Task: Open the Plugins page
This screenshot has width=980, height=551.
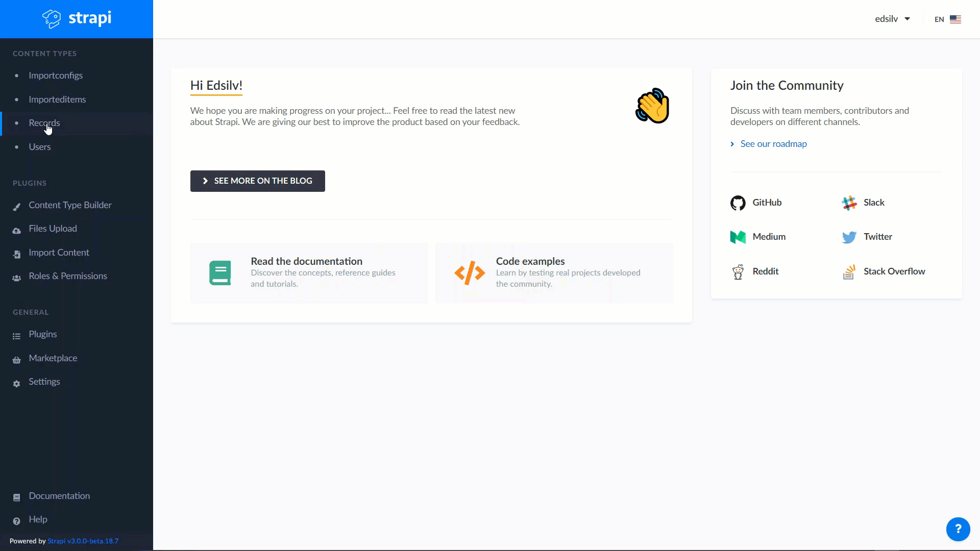Action: point(77,334)
